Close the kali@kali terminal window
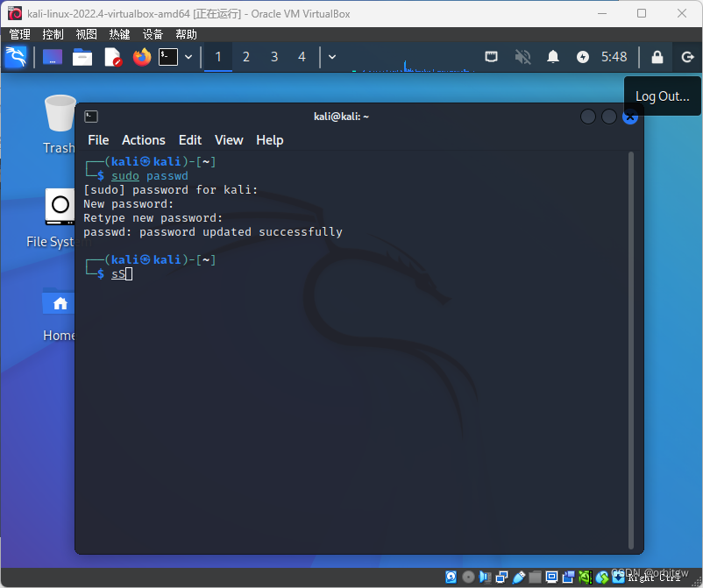703x588 pixels. click(629, 117)
